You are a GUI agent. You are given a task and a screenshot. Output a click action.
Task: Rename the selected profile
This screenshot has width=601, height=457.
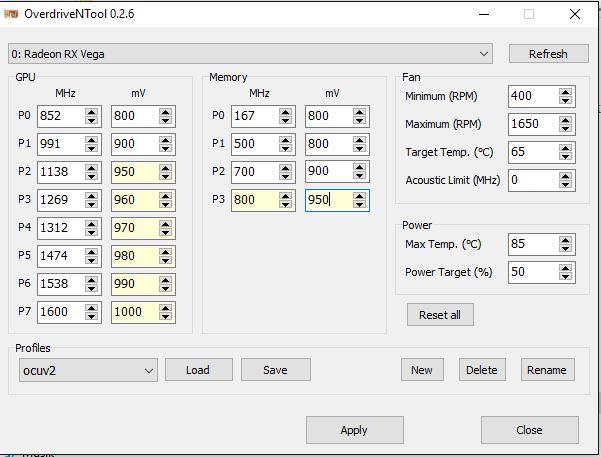point(547,370)
